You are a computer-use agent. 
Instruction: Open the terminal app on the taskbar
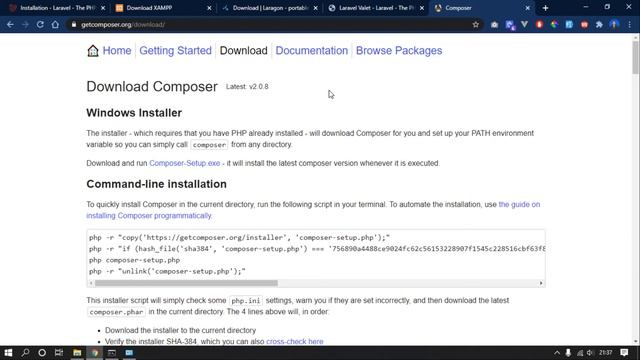pyautogui.click(x=112, y=353)
